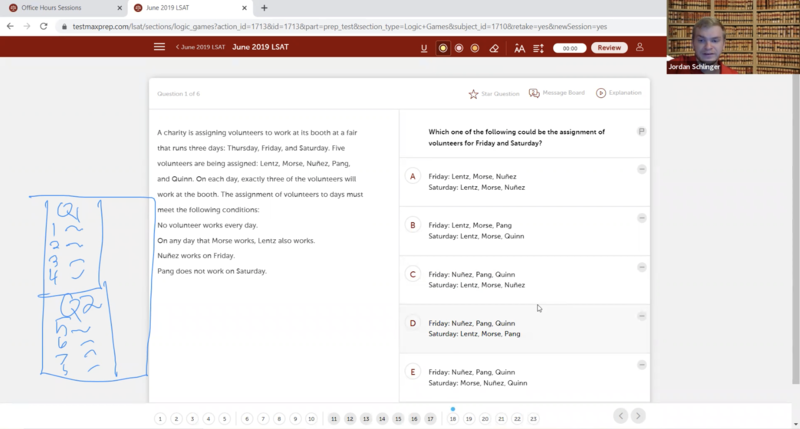Viewport: 800px width, 429px height.
Task: Choose answer option E
Action: 412,372
